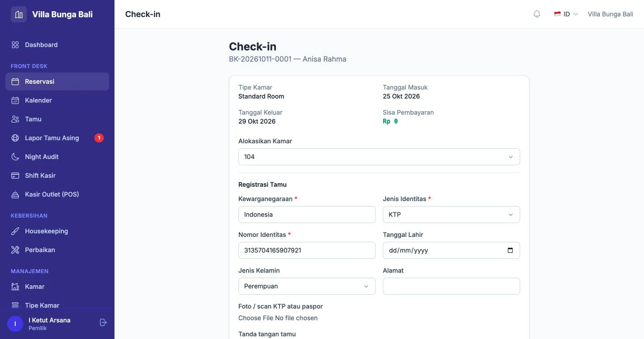Click the Reservasi calendar icon
The image size is (644, 339).
click(x=15, y=82)
